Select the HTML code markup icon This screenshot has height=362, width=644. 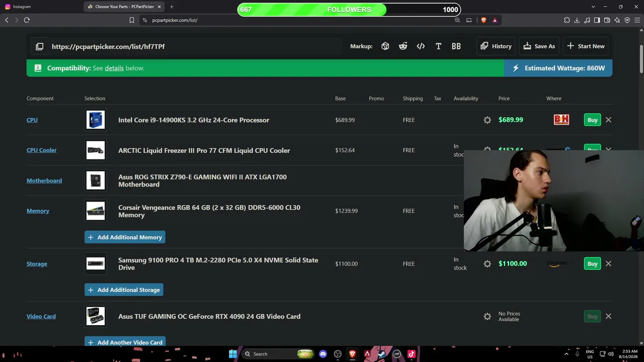(421, 46)
